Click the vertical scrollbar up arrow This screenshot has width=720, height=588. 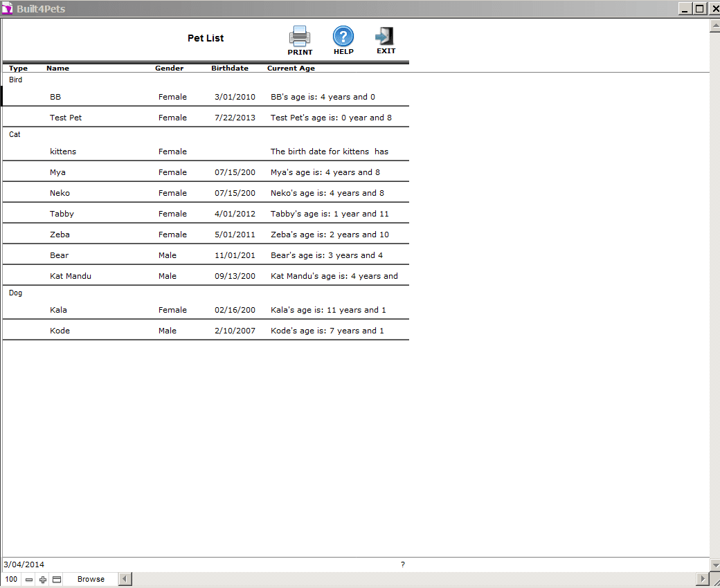[714, 26]
